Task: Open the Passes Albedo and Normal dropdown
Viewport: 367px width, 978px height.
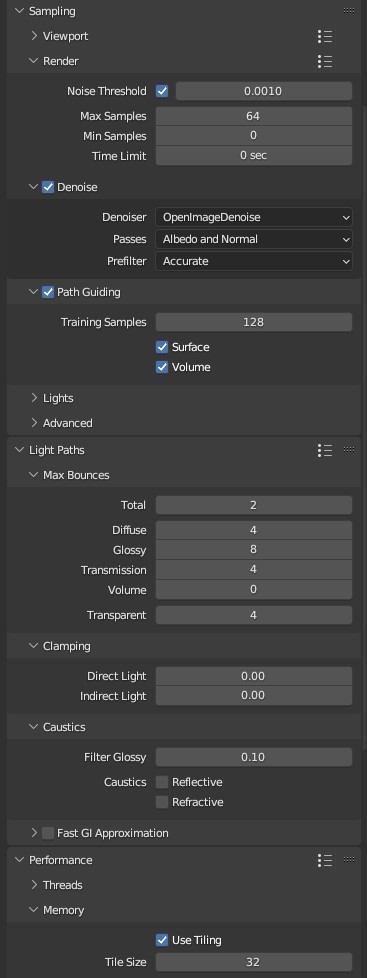Action: pos(253,239)
